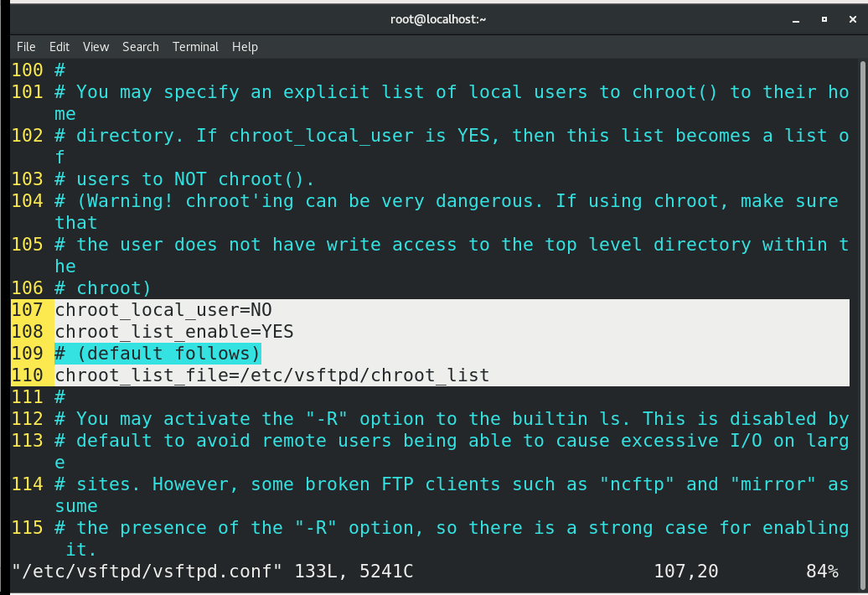The width and height of the screenshot is (868, 595).
Task: Open the Terminal menu
Action: pyautogui.click(x=195, y=47)
